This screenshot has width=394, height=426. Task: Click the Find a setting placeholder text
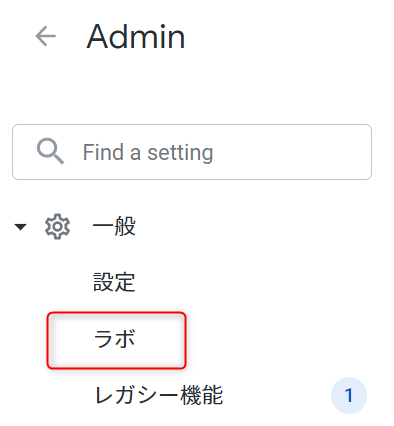(x=148, y=152)
